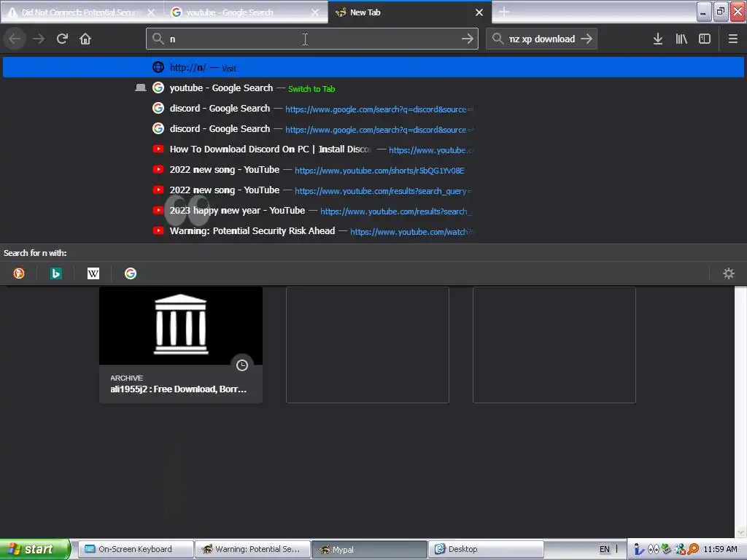Search with Google icon
This screenshot has height=560, width=747.
131,273
